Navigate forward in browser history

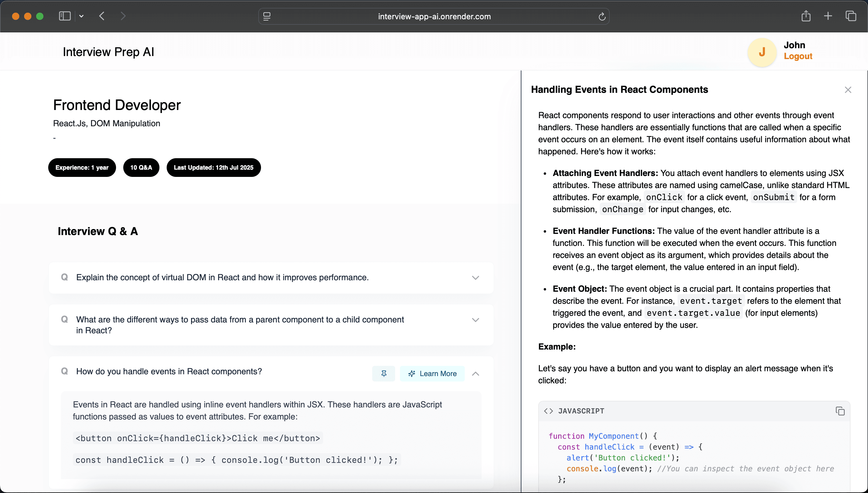point(123,16)
